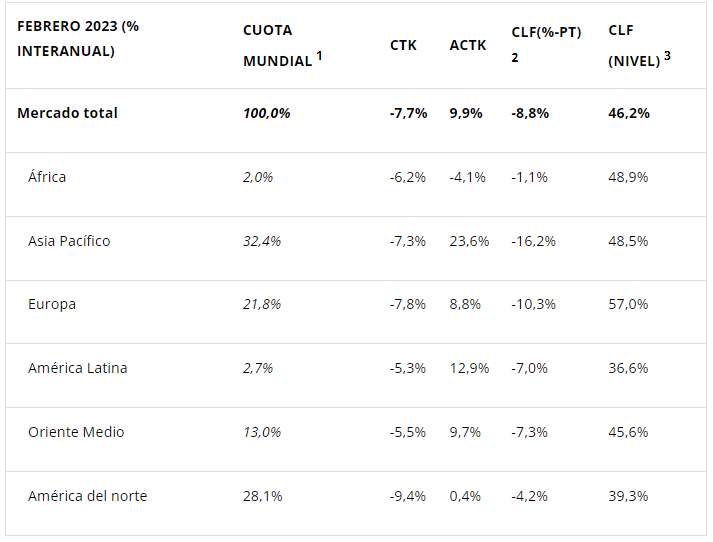Select the Oriente Medio row label
The height and width of the screenshot is (542, 713).
coord(75,432)
